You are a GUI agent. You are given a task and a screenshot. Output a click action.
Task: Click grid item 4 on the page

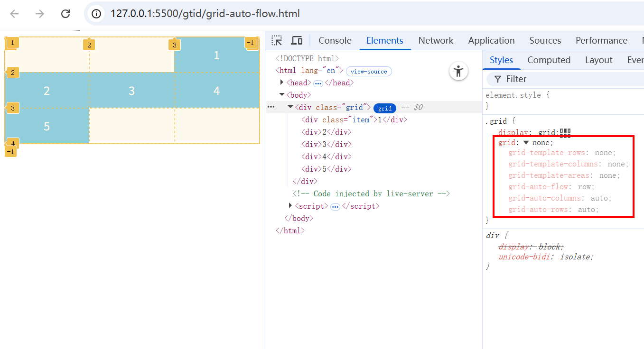(x=217, y=91)
